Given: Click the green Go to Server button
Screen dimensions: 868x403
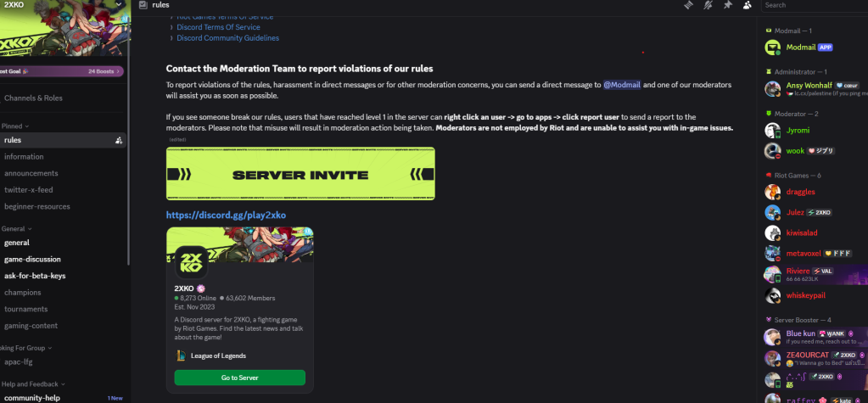Looking at the screenshot, I should point(239,378).
